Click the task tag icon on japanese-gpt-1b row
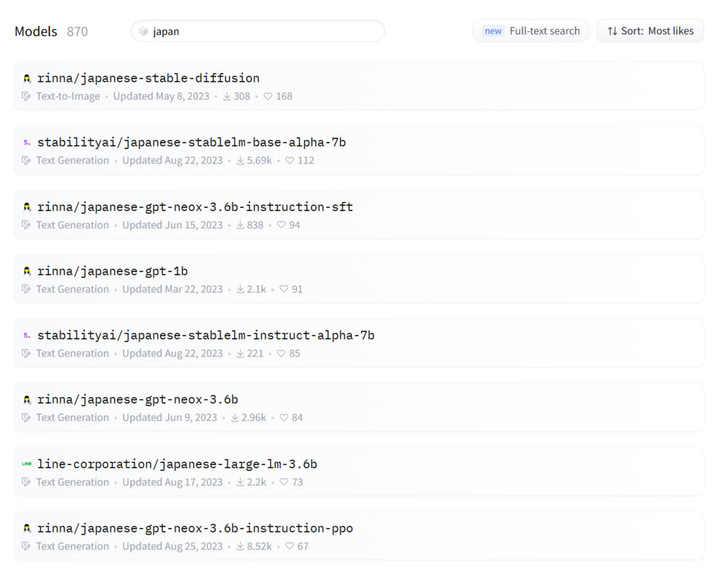 (26, 290)
